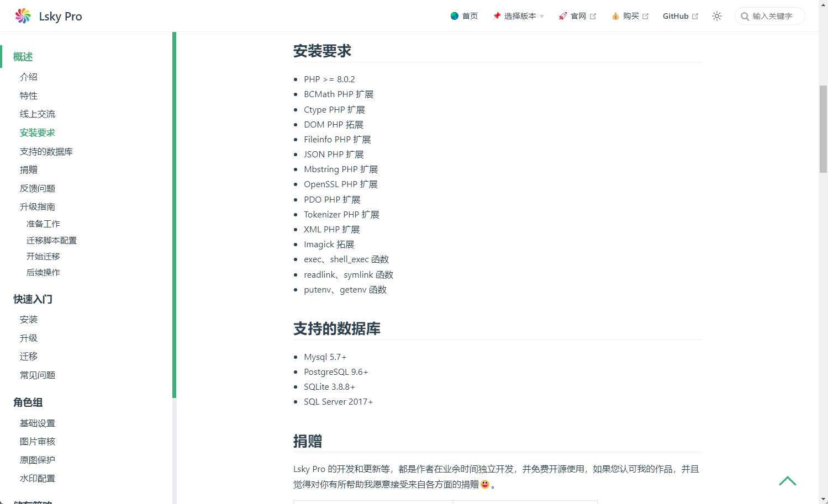Open 后续操作 sidebar sub-item
828x504 pixels.
(43, 272)
